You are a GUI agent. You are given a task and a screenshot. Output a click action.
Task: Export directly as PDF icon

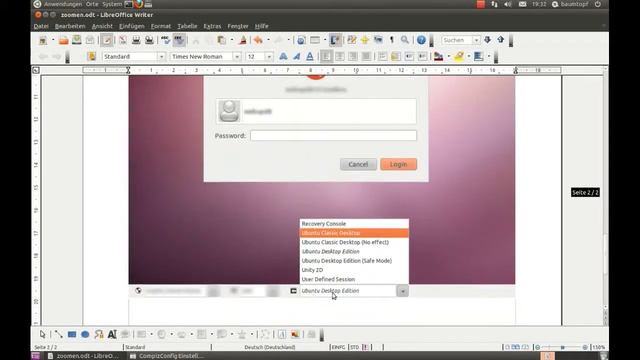coord(122,40)
